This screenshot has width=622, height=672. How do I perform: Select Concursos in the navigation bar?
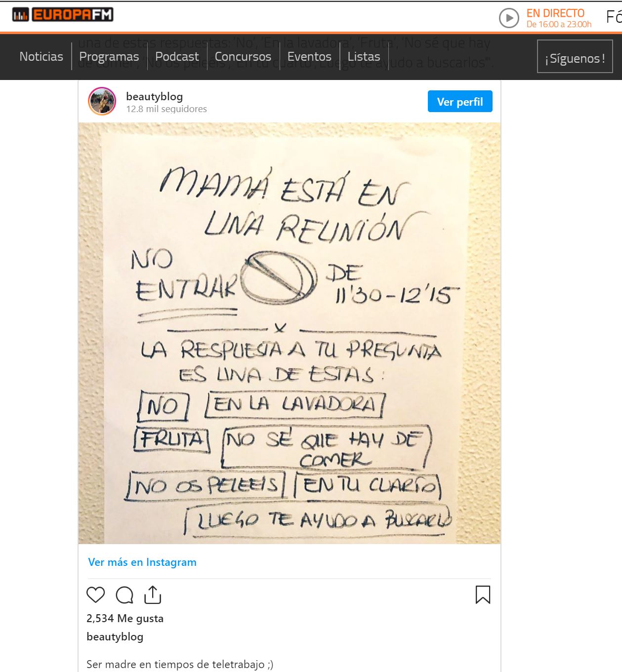click(243, 57)
